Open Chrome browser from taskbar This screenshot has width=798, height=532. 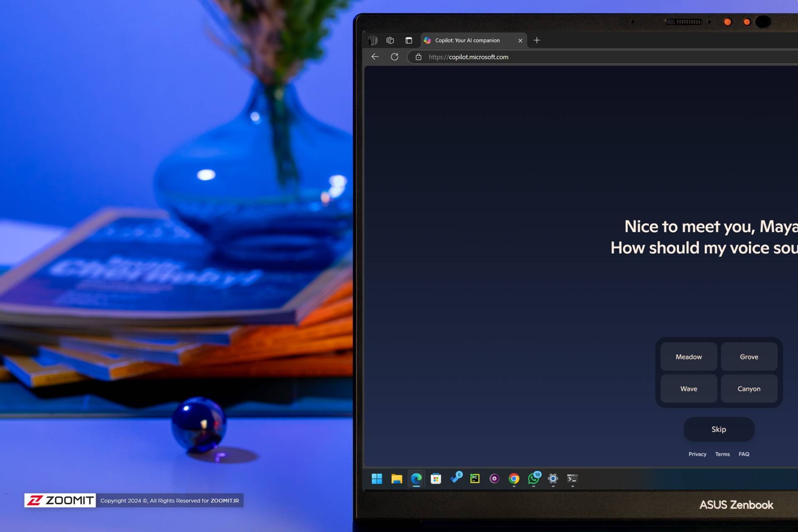point(514,478)
